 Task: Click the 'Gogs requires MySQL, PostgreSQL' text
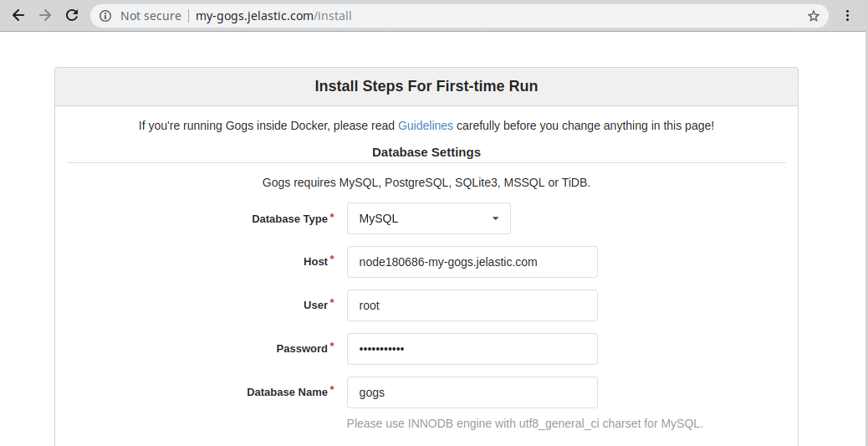point(426,182)
